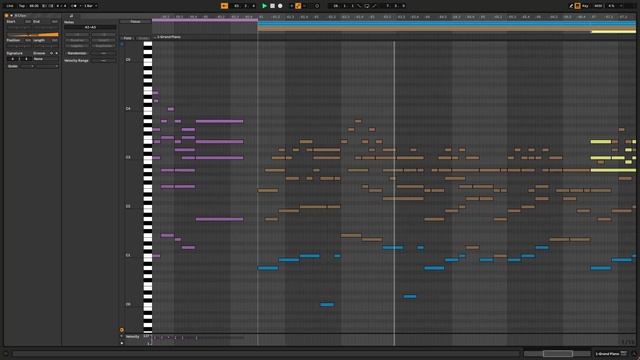Click Set next to Position
The width and height of the screenshot is (640, 360).
28,40
